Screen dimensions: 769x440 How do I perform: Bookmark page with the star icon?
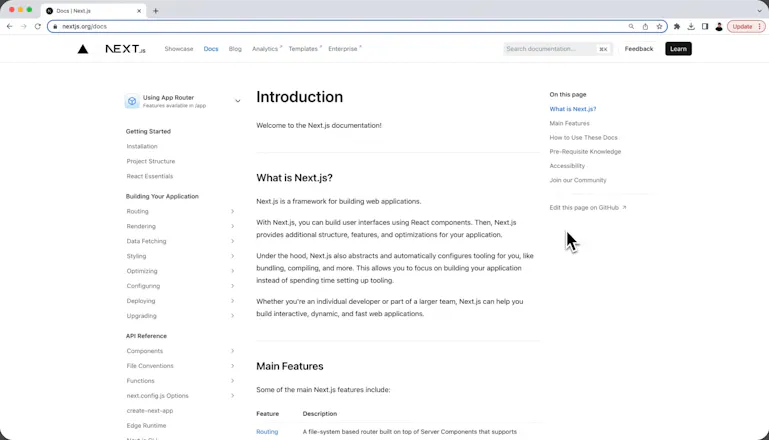coord(659,26)
